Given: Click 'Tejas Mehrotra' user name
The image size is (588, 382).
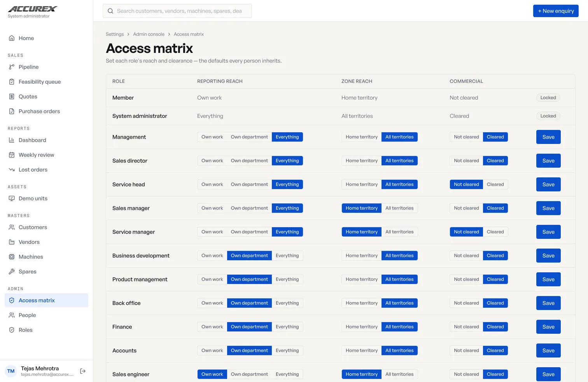Looking at the screenshot, I should [x=40, y=368].
